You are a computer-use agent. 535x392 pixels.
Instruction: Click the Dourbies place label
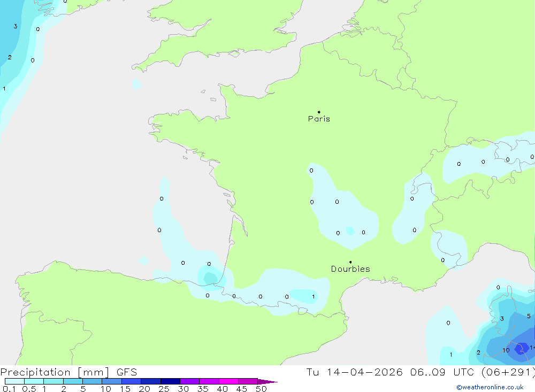[350, 269]
